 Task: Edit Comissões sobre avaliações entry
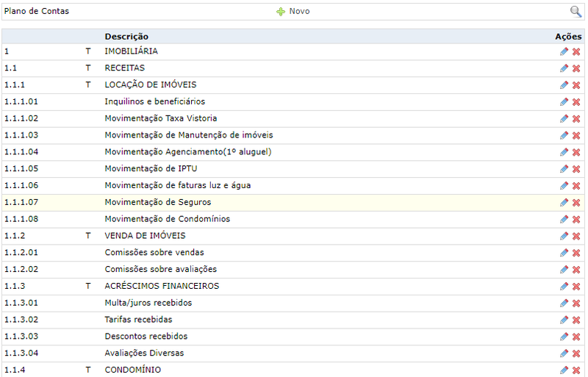tap(564, 270)
